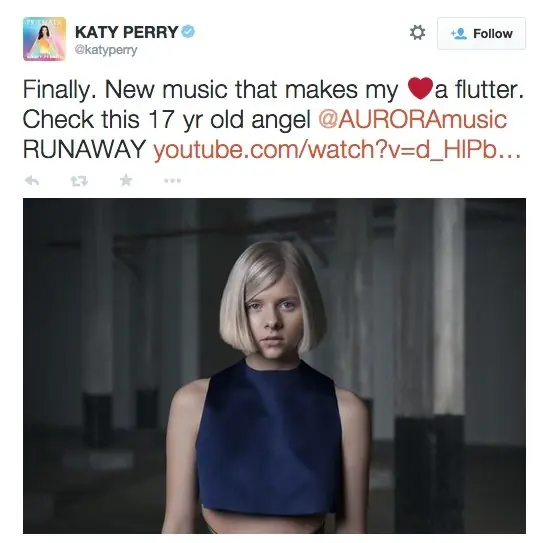The height and width of the screenshot is (543, 540).
Task: Click the Follow button
Action: (481, 34)
